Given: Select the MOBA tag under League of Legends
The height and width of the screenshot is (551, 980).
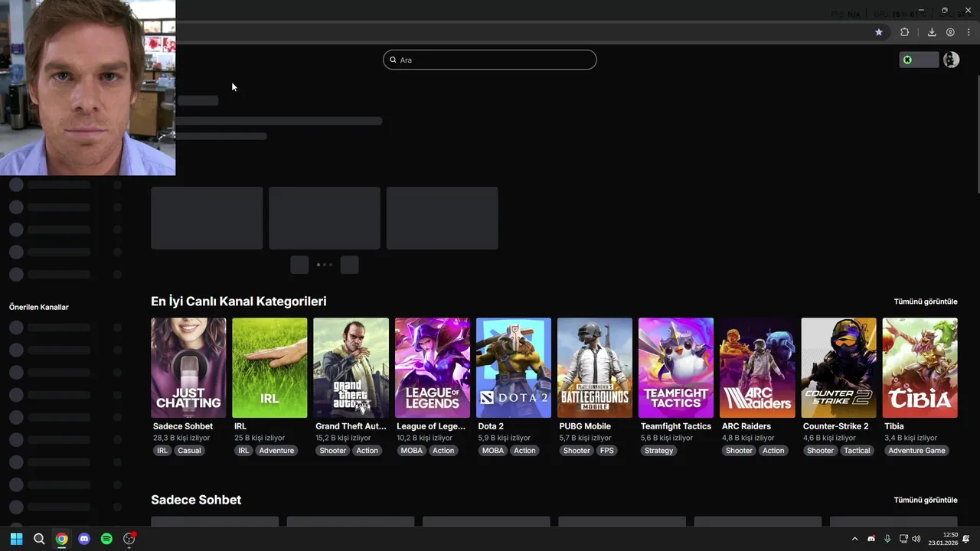Looking at the screenshot, I should [412, 451].
